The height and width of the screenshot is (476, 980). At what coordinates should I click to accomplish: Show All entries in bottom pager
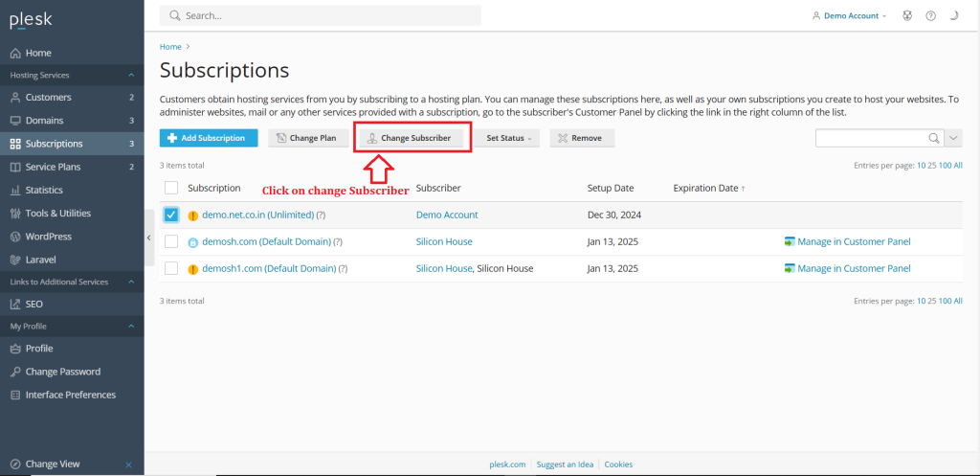point(957,301)
